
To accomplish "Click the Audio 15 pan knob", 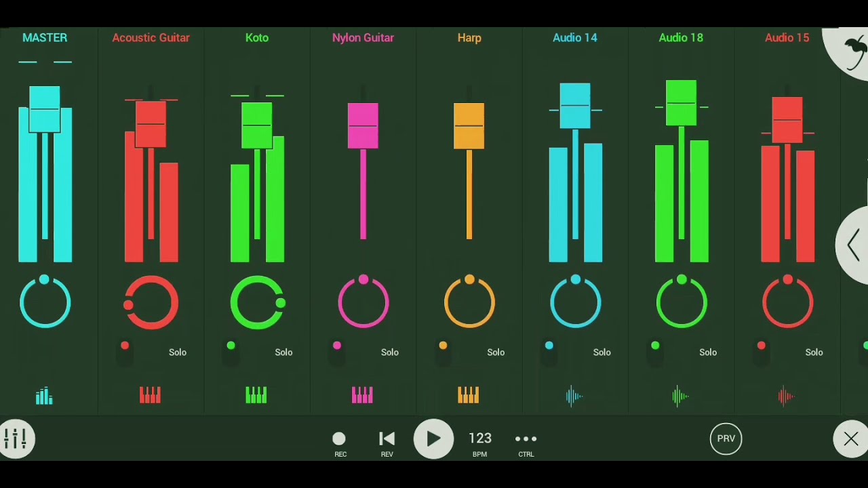I will click(787, 302).
